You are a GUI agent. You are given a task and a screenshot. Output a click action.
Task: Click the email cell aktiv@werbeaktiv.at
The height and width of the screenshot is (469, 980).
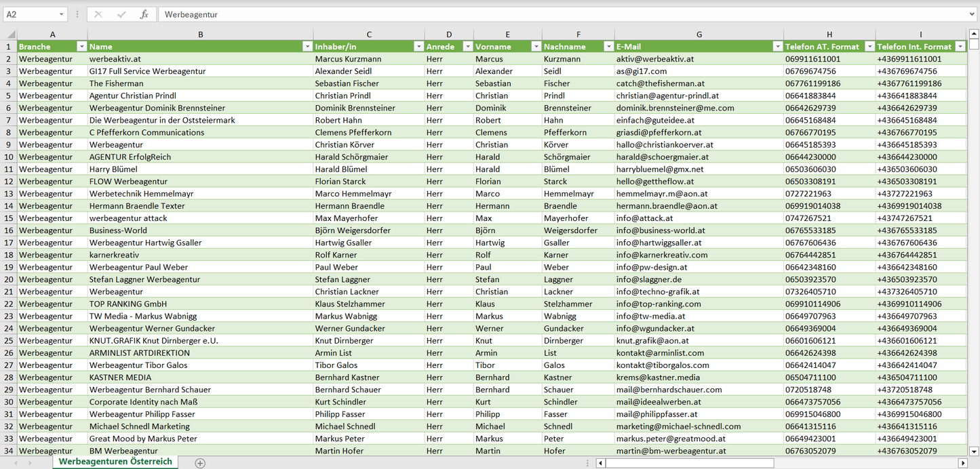654,59
